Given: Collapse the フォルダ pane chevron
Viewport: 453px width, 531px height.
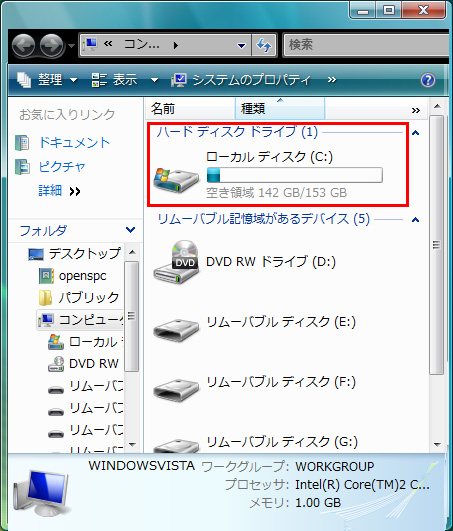Looking at the screenshot, I should (x=130, y=230).
